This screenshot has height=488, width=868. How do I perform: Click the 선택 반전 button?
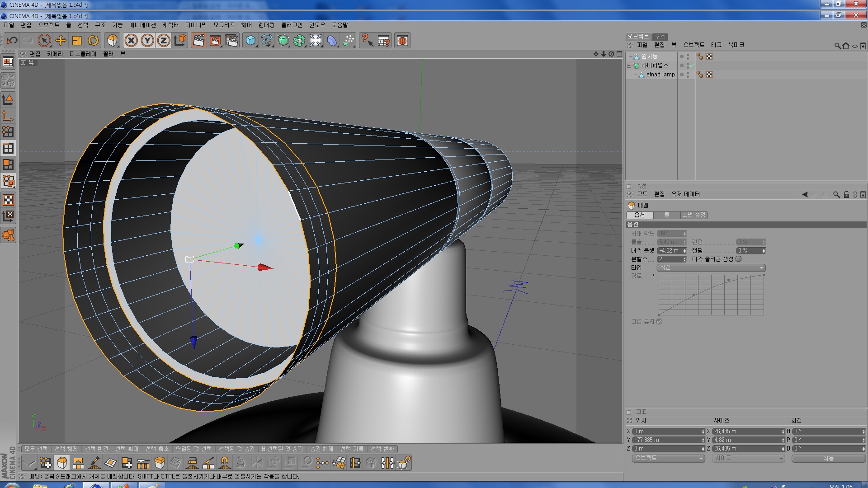(96, 449)
